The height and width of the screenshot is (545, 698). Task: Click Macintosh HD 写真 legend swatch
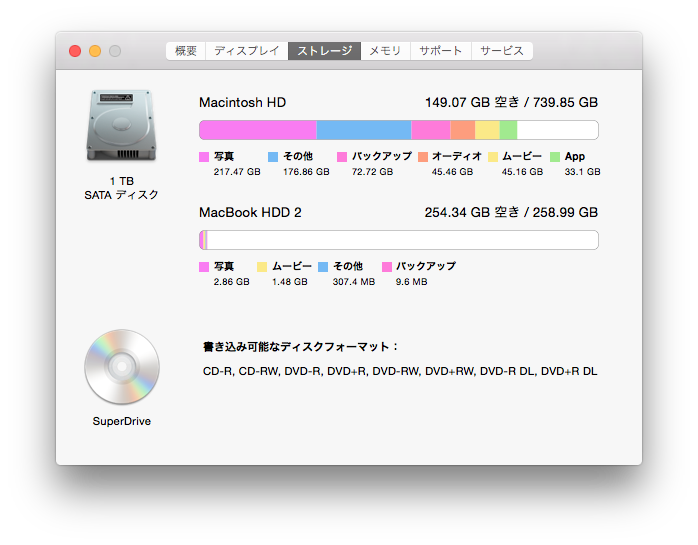tap(204, 157)
